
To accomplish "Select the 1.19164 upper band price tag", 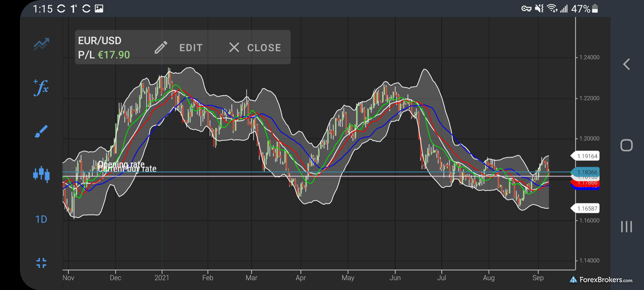I will (x=585, y=156).
